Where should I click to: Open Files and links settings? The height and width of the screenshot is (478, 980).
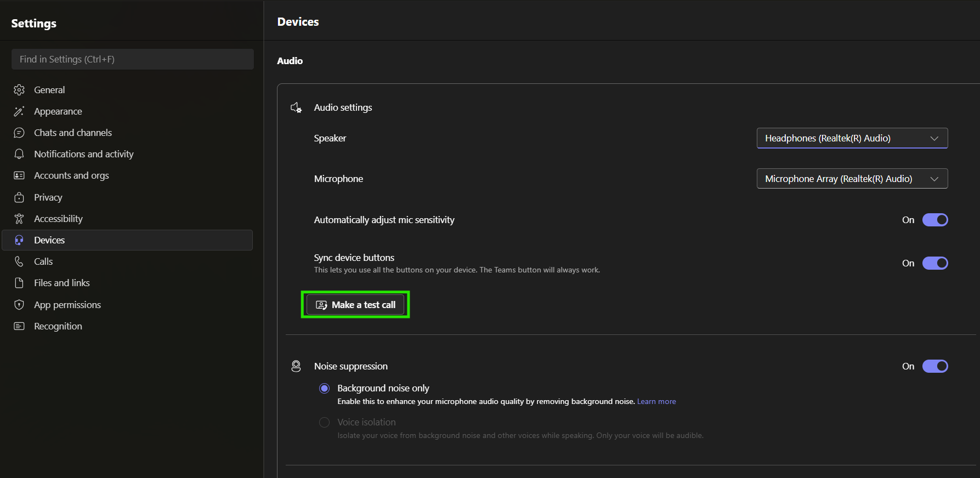tap(127, 283)
